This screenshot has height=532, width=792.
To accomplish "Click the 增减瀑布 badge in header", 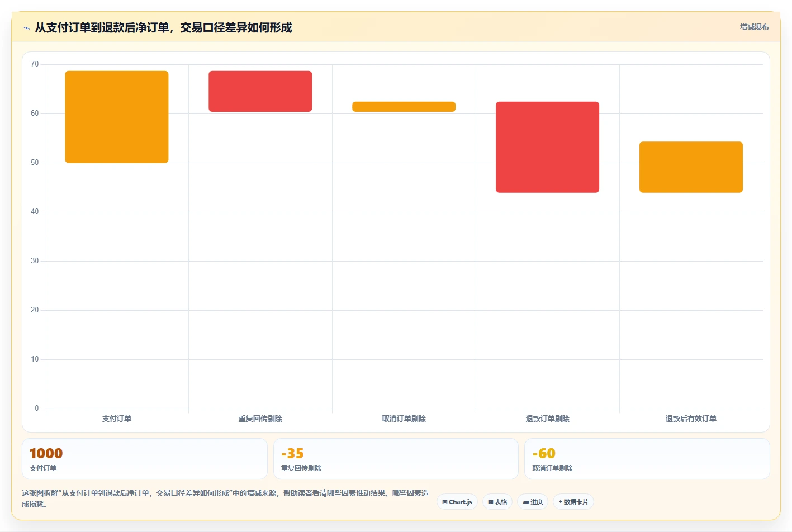I will tap(754, 27).
